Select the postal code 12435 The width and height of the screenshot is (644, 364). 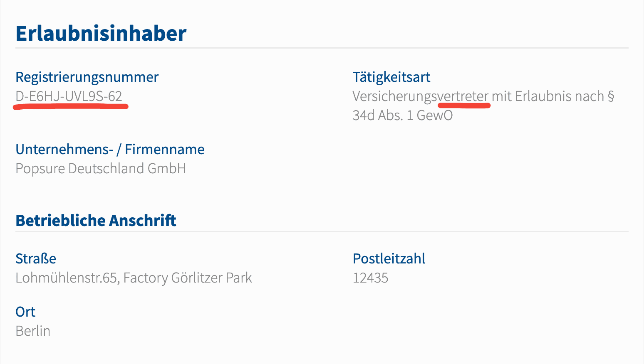coord(370,278)
